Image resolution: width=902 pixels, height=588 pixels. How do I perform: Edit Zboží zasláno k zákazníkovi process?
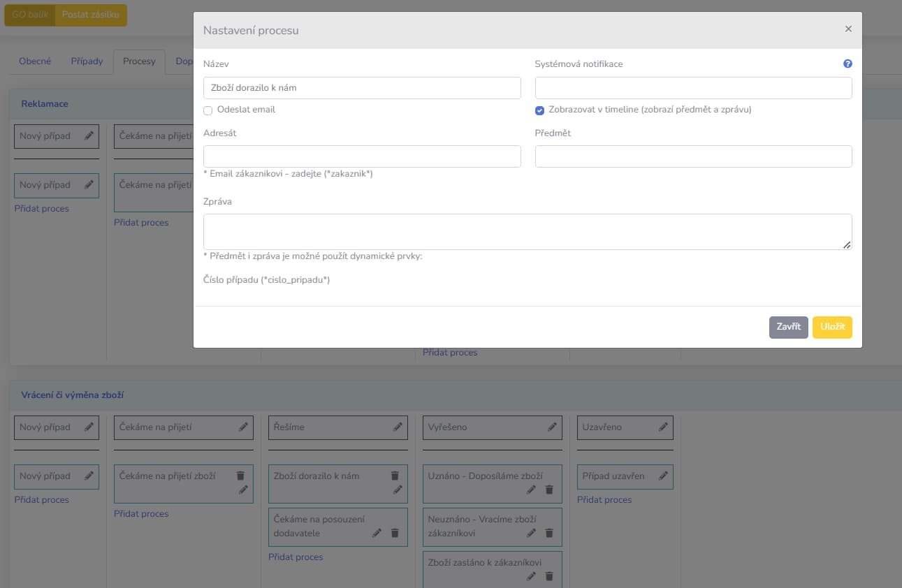(531, 576)
